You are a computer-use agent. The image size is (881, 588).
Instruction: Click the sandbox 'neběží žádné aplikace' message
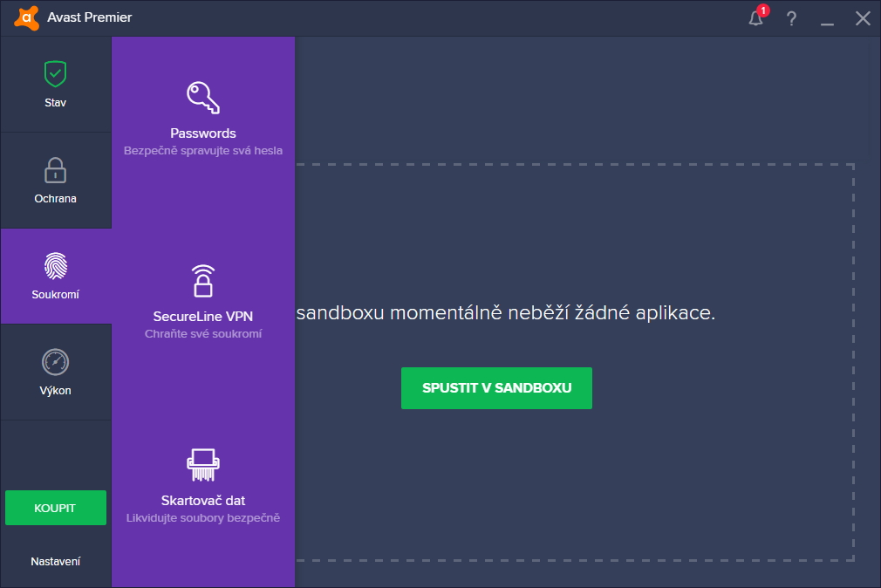(x=506, y=312)
